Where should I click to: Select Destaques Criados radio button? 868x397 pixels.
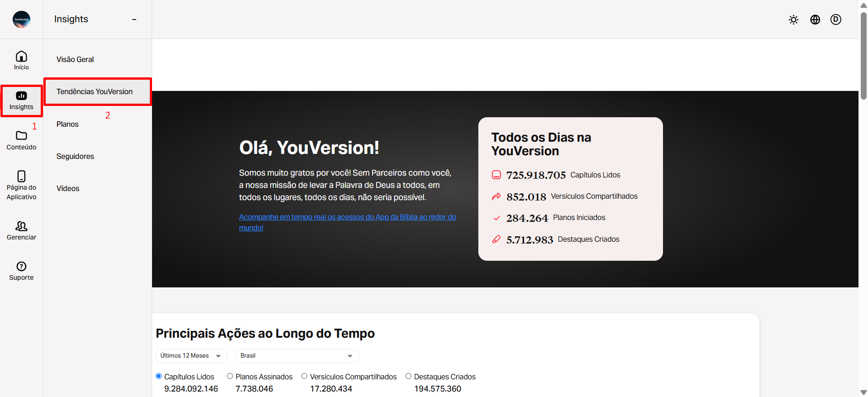pyautogui.click(x=409, y=376)
